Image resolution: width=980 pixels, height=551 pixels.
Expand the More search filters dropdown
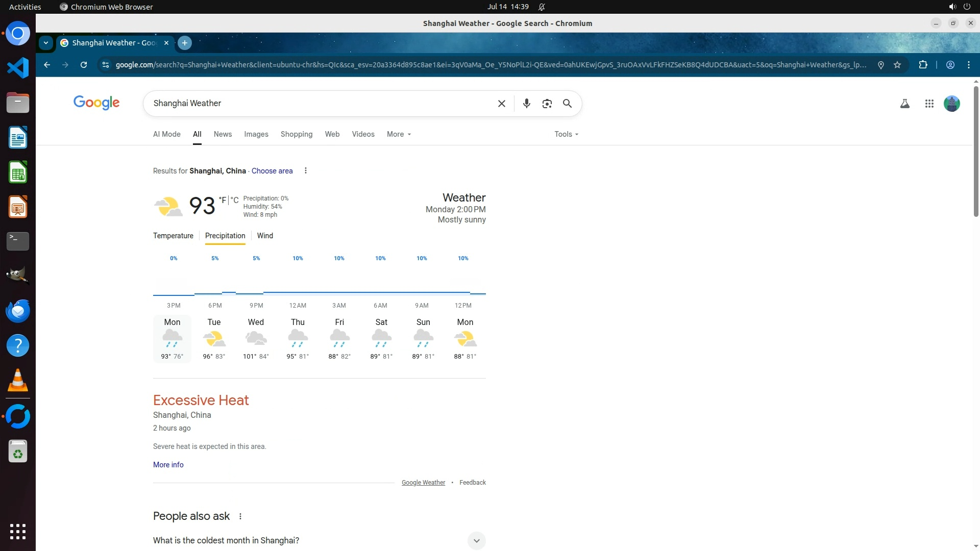tap(399, 134)
